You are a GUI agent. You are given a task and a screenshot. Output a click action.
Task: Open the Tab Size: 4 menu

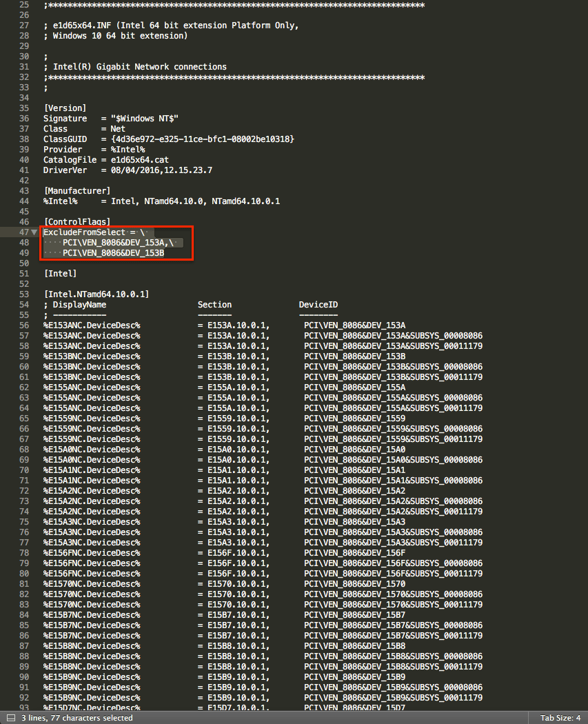tap(558, 718)
